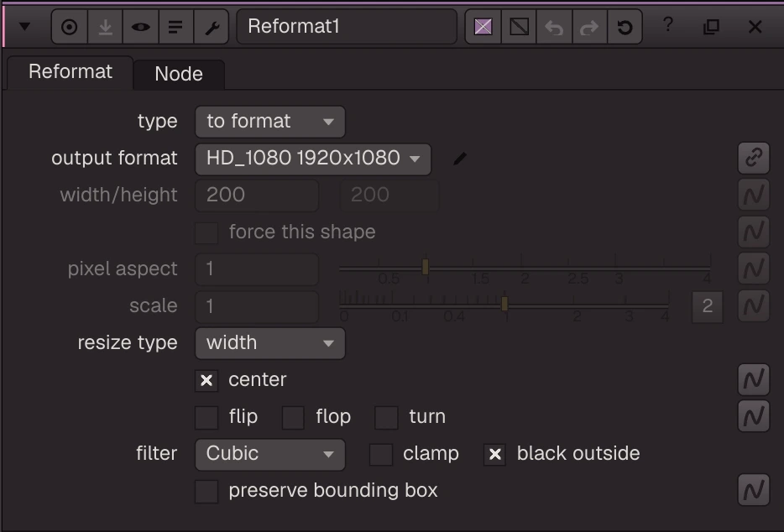784x532 pixels.
Task: Enable preserve bounding box checkbox
Action: click(206, 491)
